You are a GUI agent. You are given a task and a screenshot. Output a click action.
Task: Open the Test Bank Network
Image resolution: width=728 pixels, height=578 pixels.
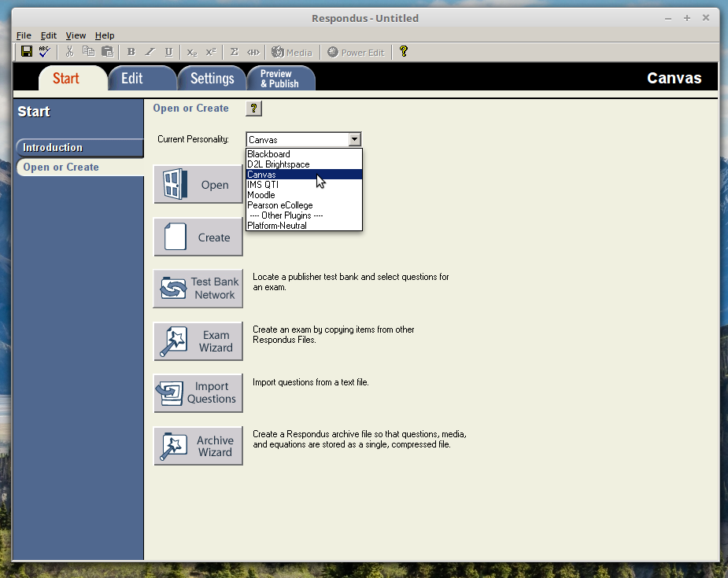198,289
